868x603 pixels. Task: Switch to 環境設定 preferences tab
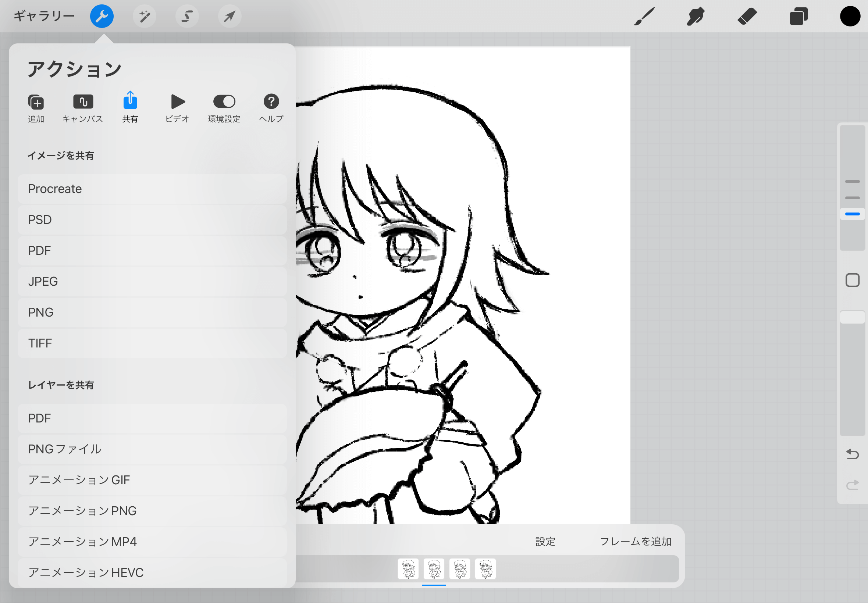[224, 108]
